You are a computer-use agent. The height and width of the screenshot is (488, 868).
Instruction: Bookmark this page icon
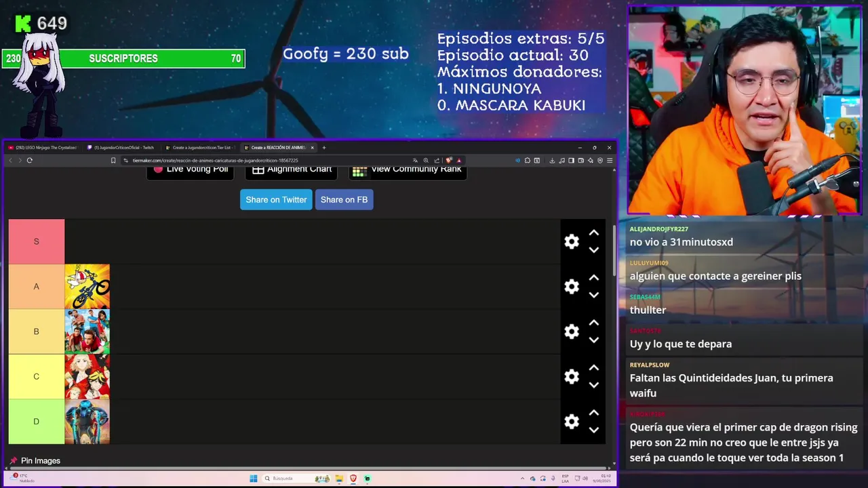click(x=113, y=161)
